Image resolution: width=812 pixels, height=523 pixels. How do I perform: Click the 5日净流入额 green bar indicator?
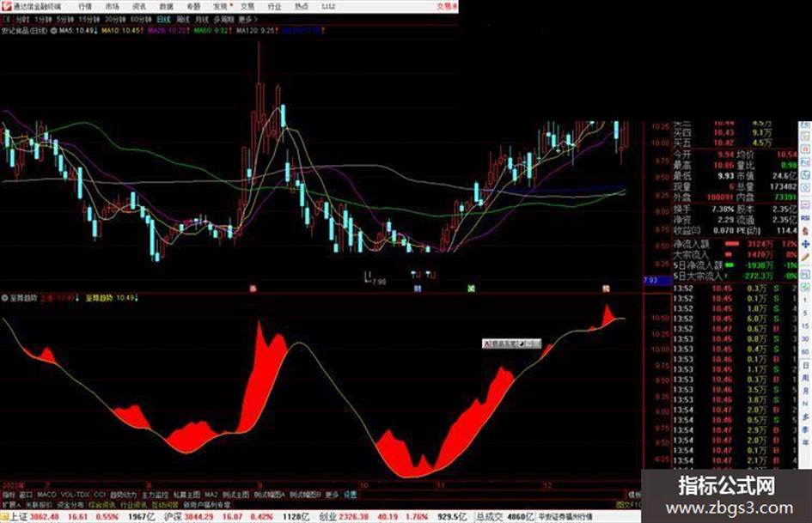[x=730, y=265]
